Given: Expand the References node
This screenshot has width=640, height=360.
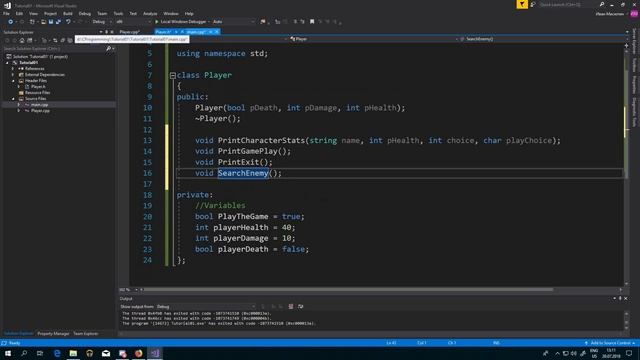Looking at the screenshot, I should tap(13, 69).
